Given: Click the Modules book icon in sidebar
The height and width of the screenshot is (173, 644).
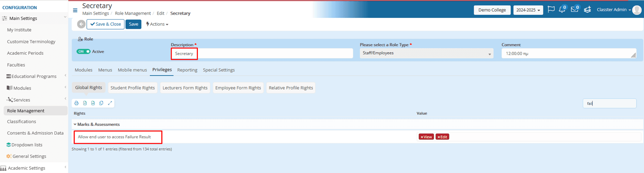Looking at the screenshot, I should [x=10, y=88].
